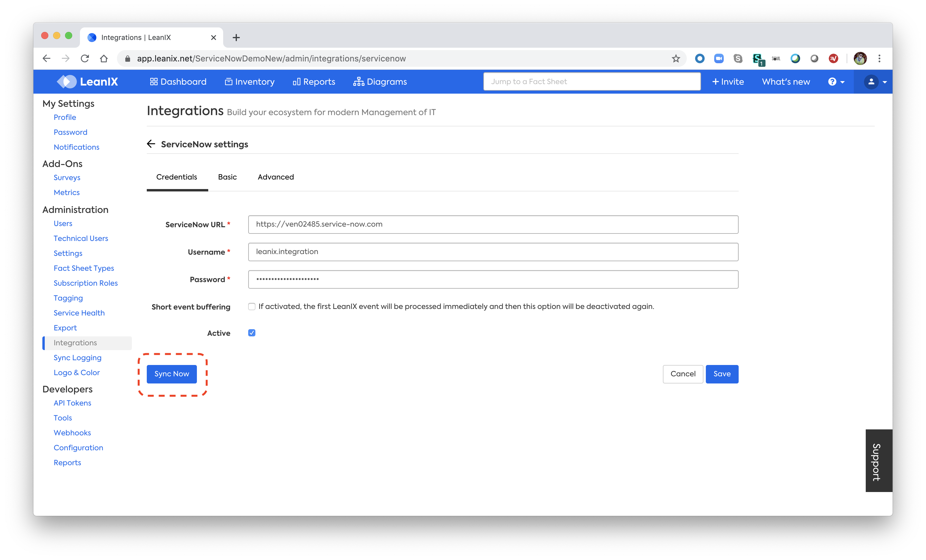Select Integrations in sidebar
The height and width of the screenshot is (560, 926).
[x=87, y=343]
